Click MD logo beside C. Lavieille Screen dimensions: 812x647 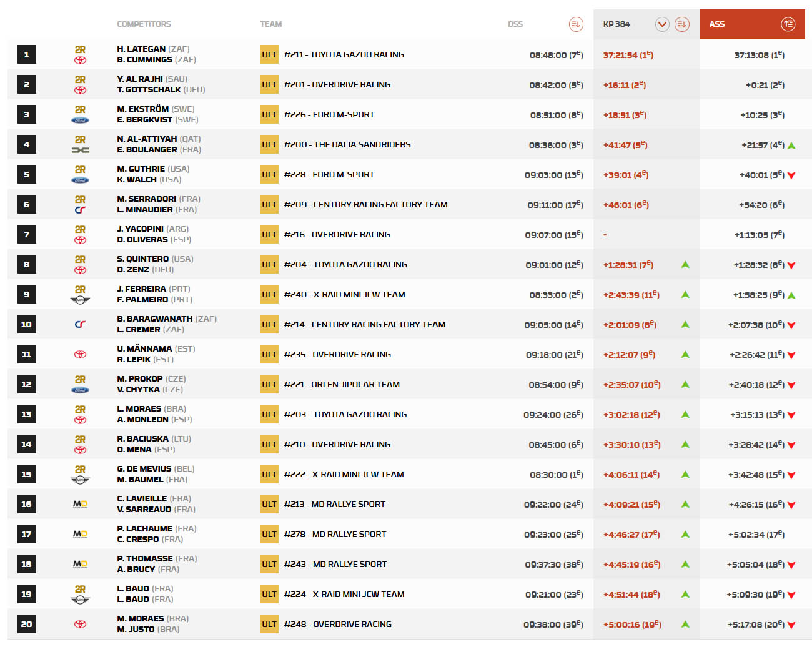pos(80,504)
